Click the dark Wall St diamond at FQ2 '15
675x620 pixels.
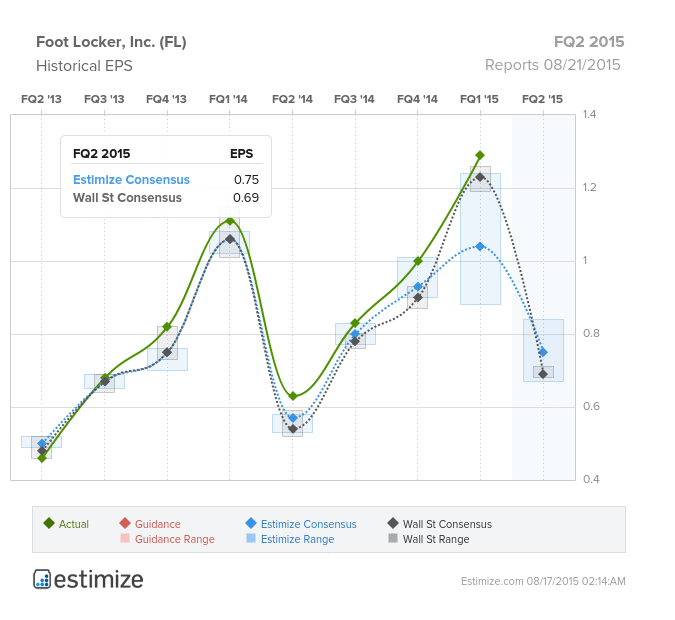543,374
